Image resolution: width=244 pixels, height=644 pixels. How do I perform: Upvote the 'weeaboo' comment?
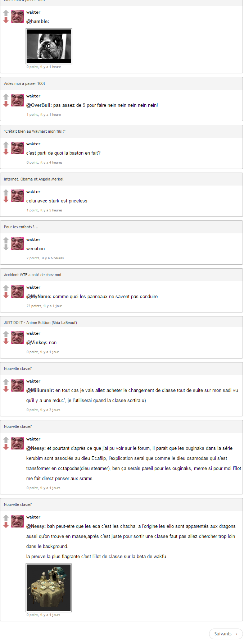click(6, 240)
